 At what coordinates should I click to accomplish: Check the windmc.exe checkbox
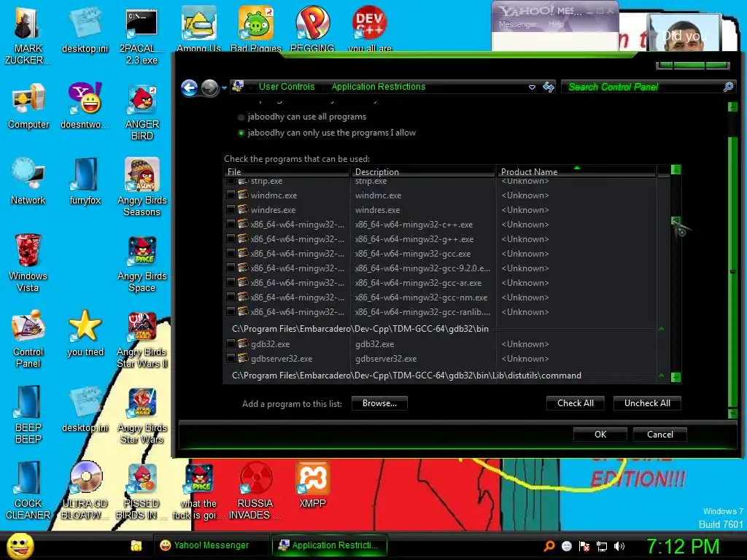pos(231,195)
